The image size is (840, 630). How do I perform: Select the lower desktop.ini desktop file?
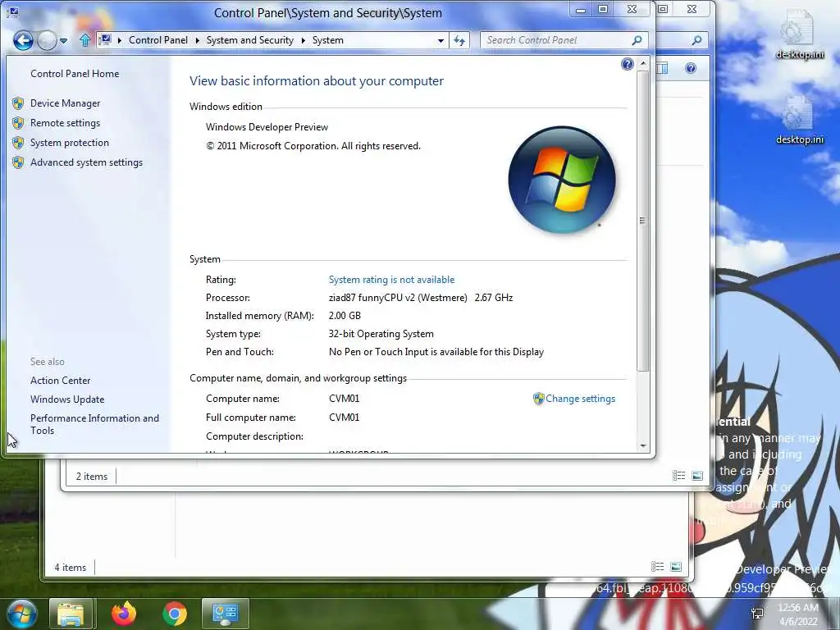799,120
